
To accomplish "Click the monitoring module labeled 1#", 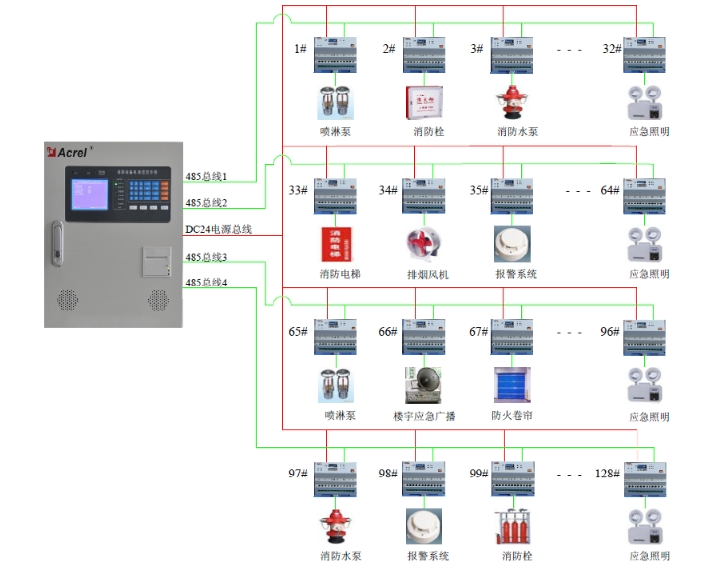I will tap(335, 55).
